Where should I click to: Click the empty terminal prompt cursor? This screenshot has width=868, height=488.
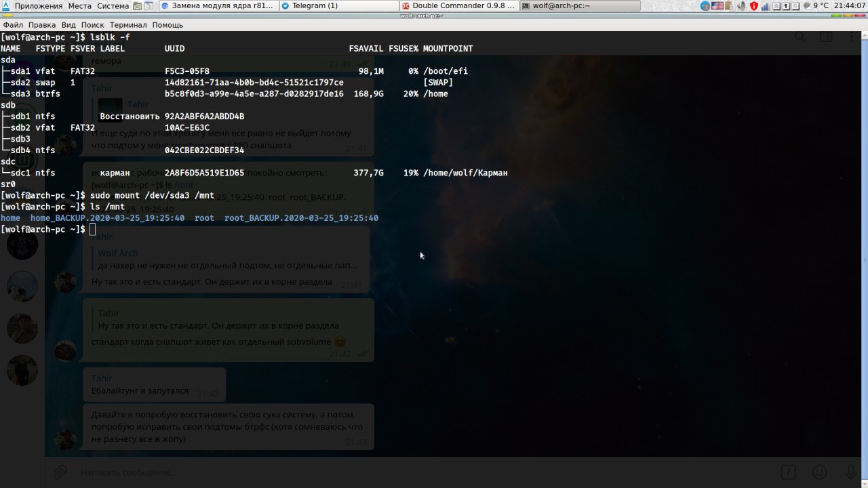[x=93, y=229]
